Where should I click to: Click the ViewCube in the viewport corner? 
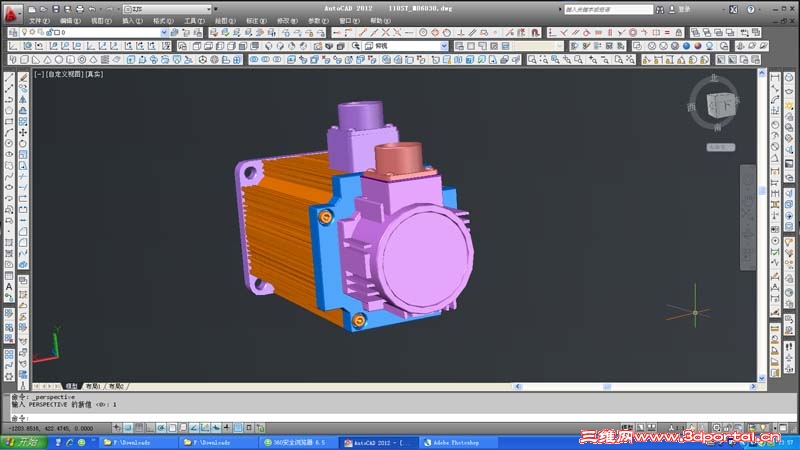point(721,105)
